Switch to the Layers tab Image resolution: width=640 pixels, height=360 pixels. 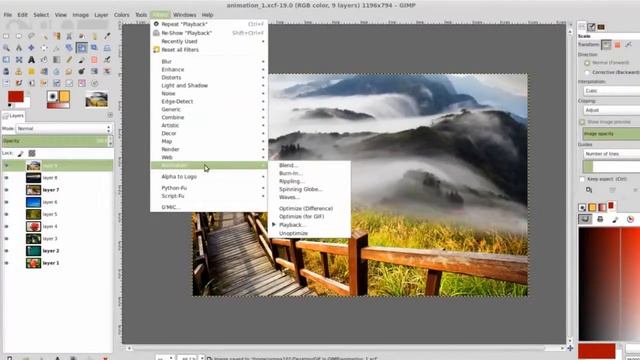(x=13, y=116)
